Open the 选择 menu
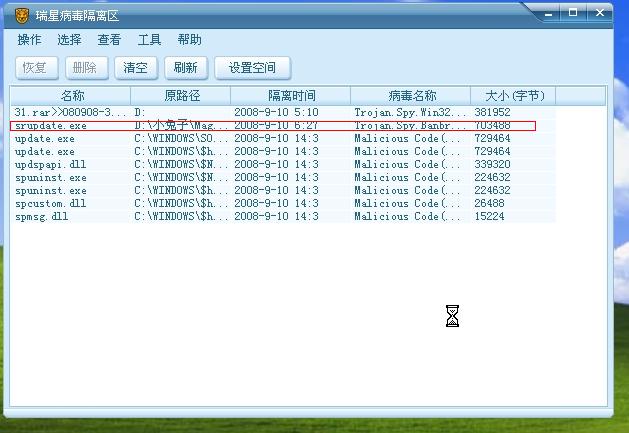629x433 pixels. 69,40
